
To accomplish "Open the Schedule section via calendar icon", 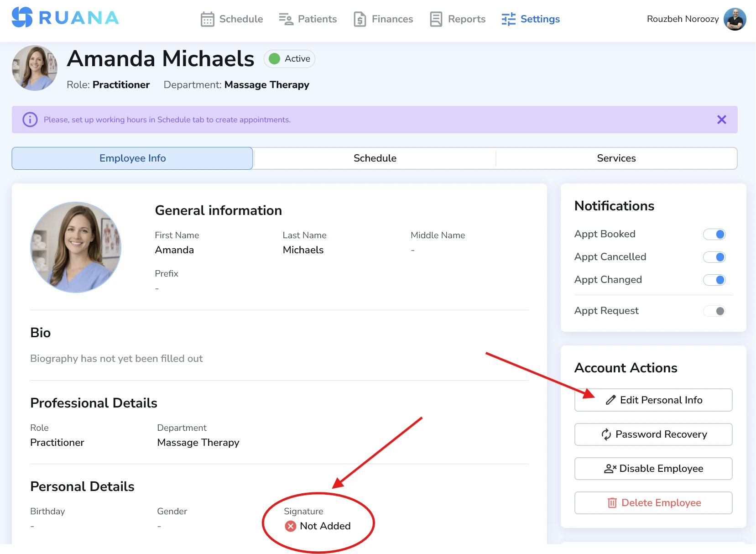I will click(x=208, y=19).
